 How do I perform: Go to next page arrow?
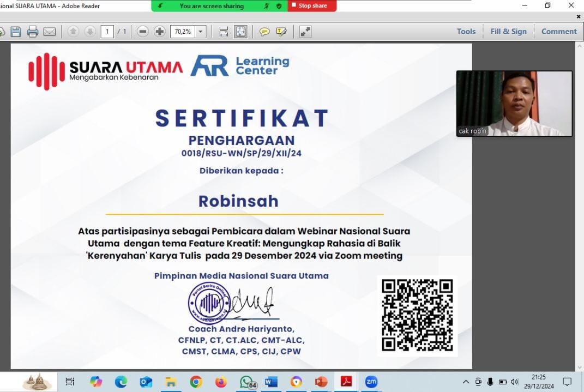[90, 32]
